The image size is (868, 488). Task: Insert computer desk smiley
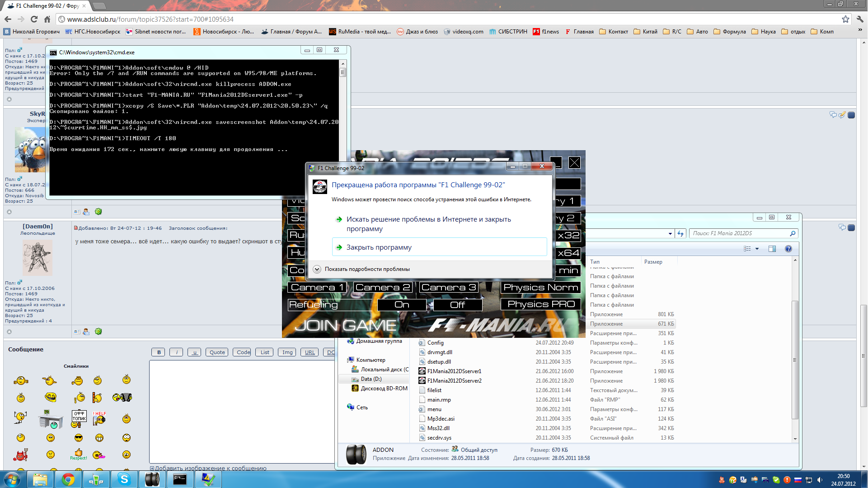(51, 419)
